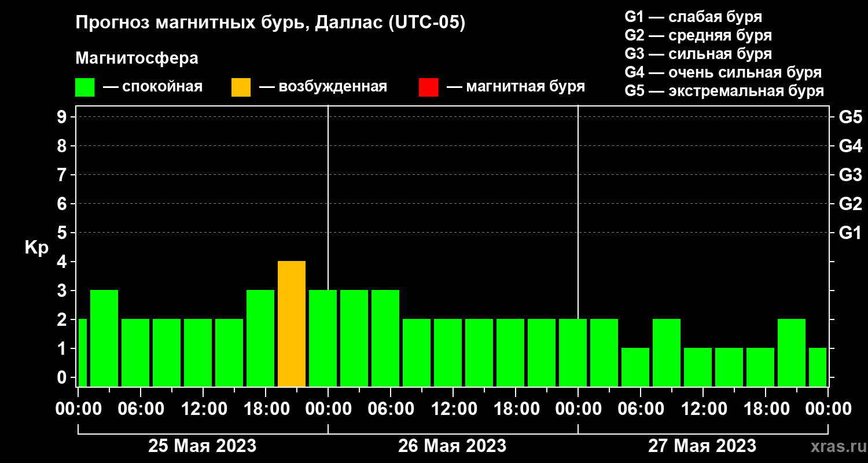The image size is (868, 463).
Task: Click the 25 Мая 2023 date label
Action: (203, 446)
